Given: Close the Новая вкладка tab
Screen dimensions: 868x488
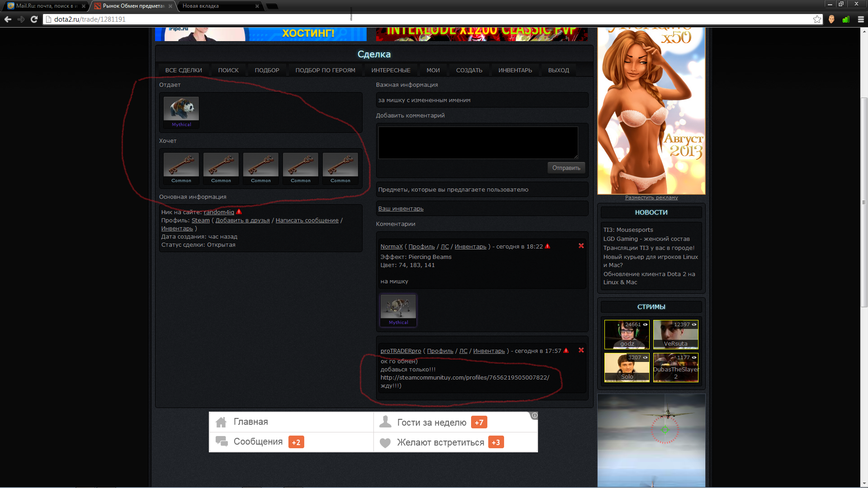Looking at the screenshot, I should point(257,6).
